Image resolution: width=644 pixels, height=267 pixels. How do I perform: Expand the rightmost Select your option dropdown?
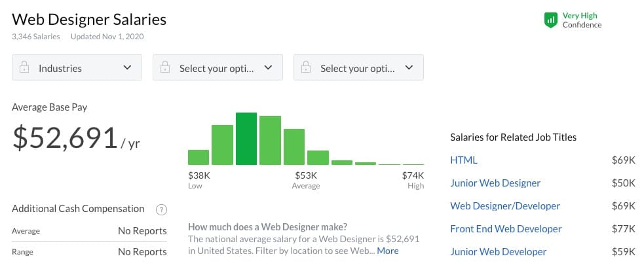click(358, 67)
